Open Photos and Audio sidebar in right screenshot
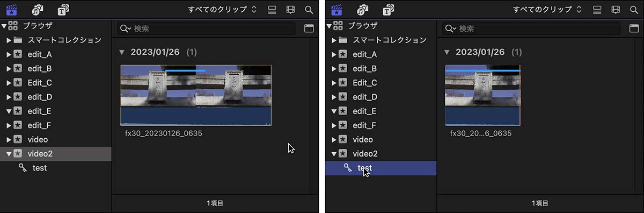Image resolution: width=644 pixels, height=213 pixels. point(363,10)
